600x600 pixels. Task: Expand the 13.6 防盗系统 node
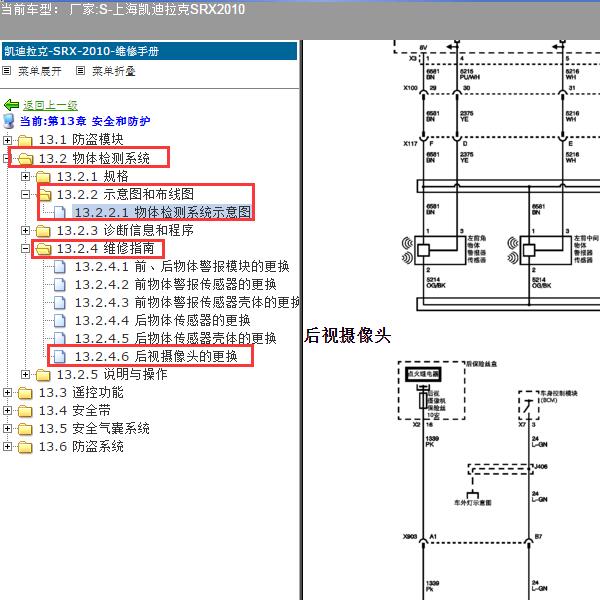point(7,447)
